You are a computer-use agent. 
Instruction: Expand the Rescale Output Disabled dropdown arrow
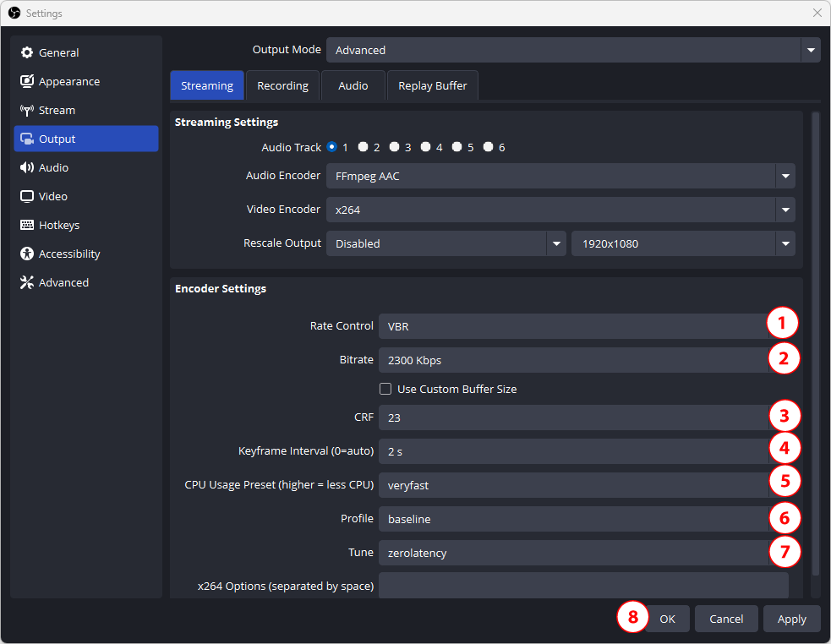point(556,243)
